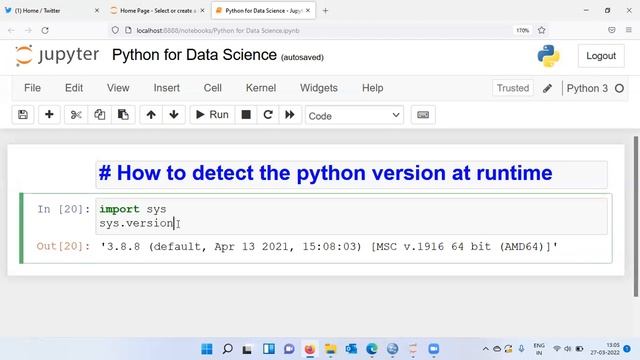Restart kernel and run all fast-forward icon
This screenshot has height=360, width=640.
tap(290, 115)
